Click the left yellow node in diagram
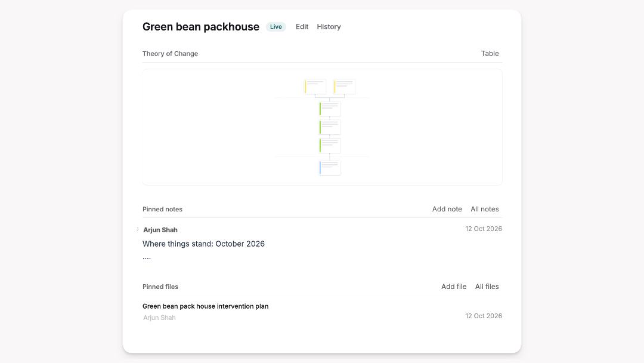The image size is (644, 363). point(315,87)
